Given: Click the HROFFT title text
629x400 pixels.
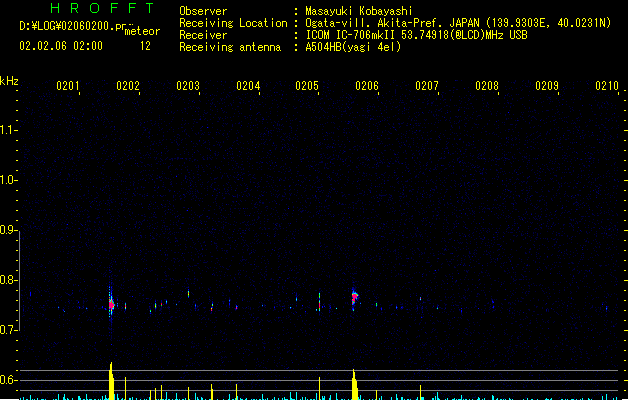Looking at the screenshot, I should pyautogui.click(x=102, y=8).
